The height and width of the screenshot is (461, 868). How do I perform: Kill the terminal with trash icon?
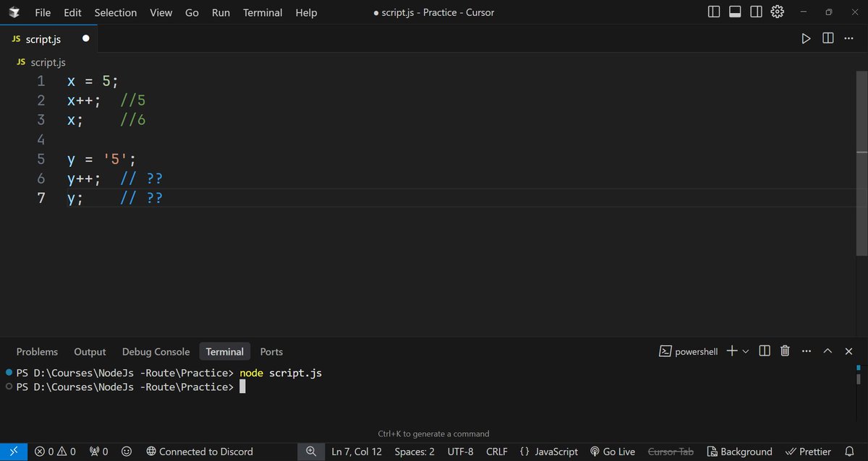coord(786,351)
